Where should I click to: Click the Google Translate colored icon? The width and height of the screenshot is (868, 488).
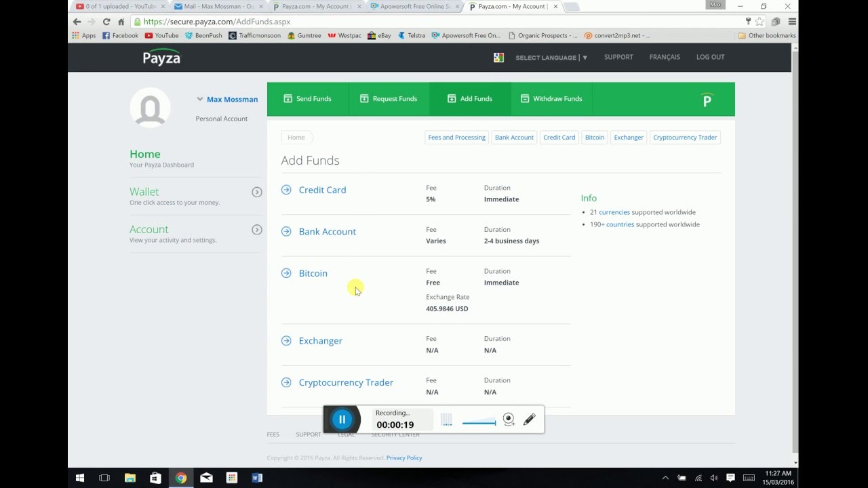[x=498, y=58]
